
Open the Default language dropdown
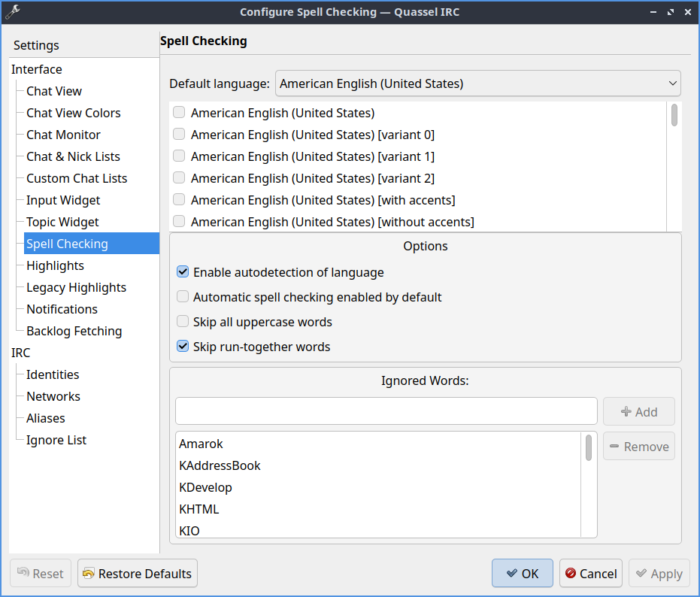477,83
